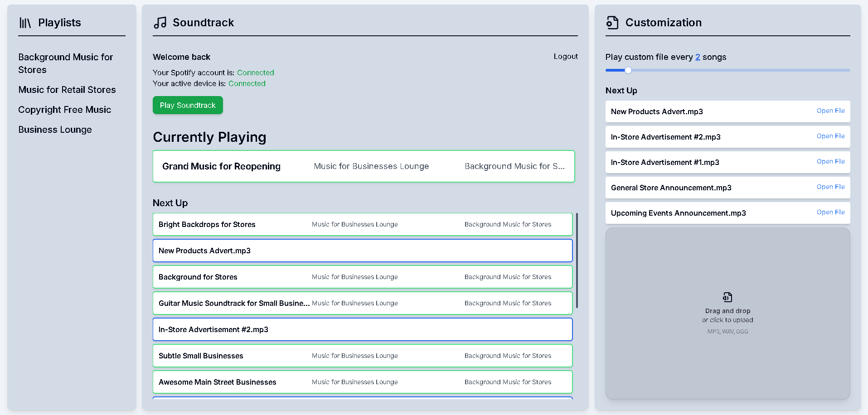Click Upcoming Events Announcement.mp3 file name
Image resolution: width=868 pixels, height=415 pixels.
[678, 213]
